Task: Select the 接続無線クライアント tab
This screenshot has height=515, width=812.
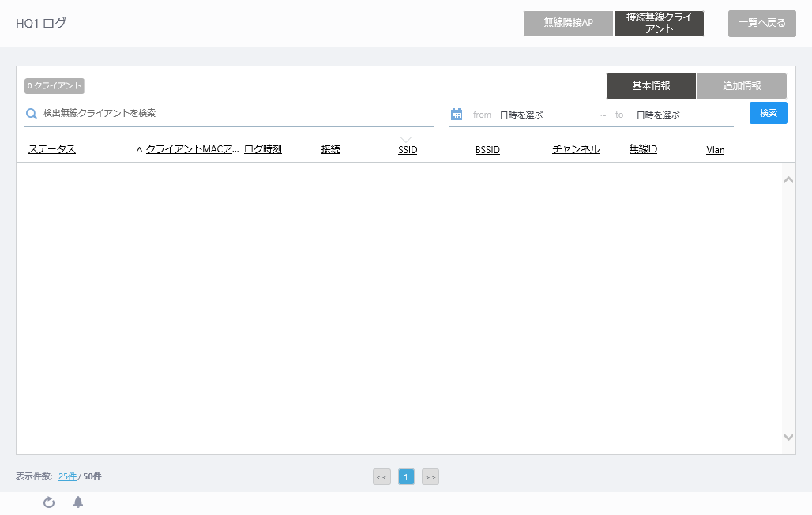Action: (659, 24)
